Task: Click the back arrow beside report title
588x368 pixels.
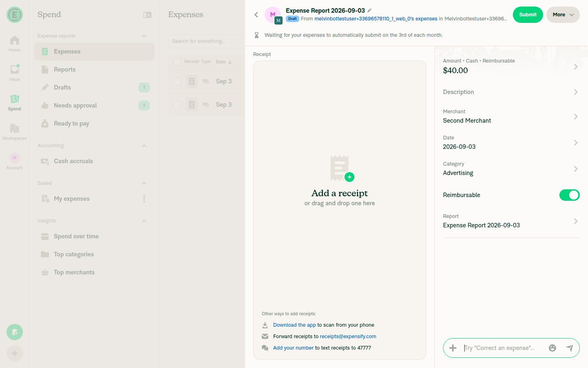Action: [x=256, y=15]
